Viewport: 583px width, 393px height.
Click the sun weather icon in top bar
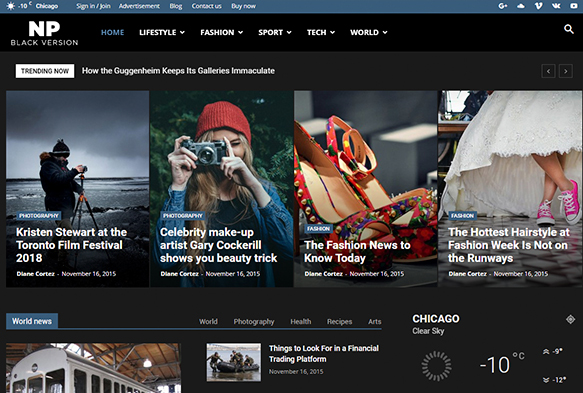[11, 6]
